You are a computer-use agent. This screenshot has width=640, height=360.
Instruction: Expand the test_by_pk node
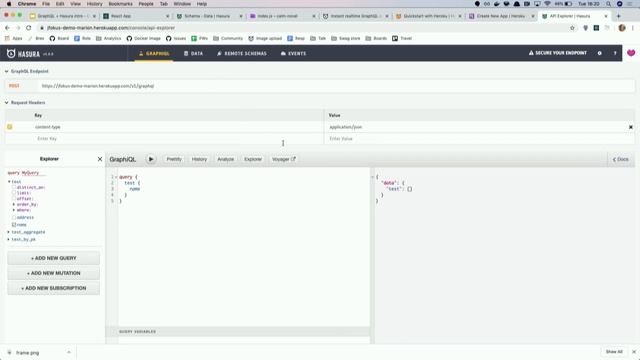pyautogui.click(x=9, y=239)
